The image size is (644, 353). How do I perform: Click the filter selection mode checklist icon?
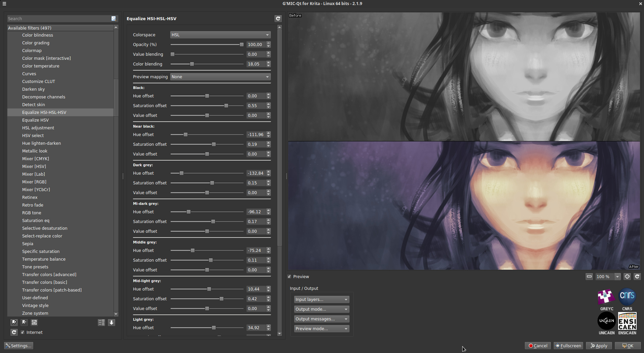click(x=101, y=322)
